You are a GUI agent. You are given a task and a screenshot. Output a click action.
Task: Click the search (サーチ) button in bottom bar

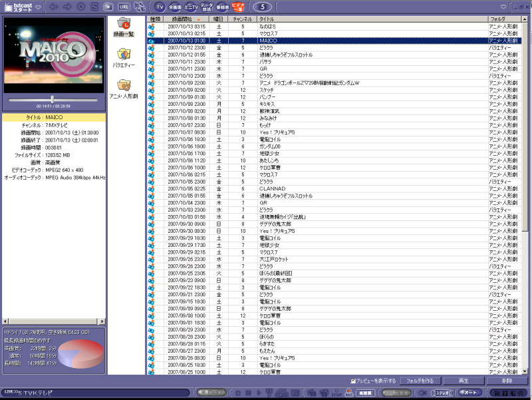(x=211, y=393)
